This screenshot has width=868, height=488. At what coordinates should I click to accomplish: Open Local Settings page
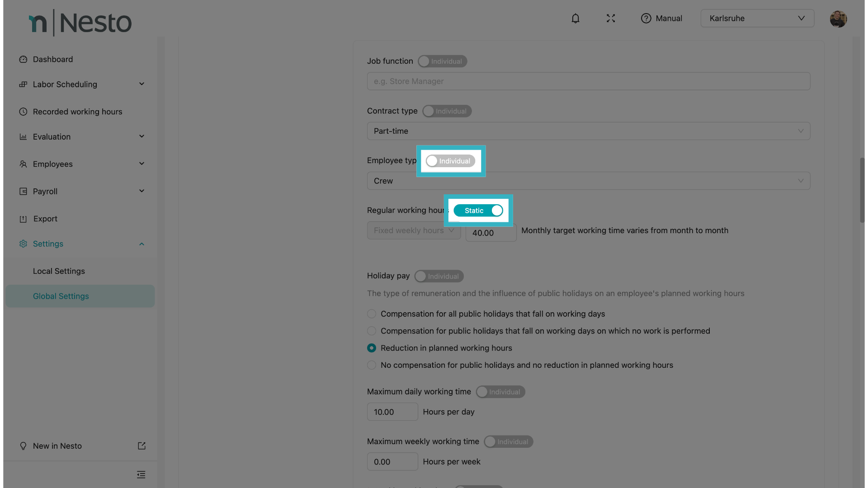point(59,271)
